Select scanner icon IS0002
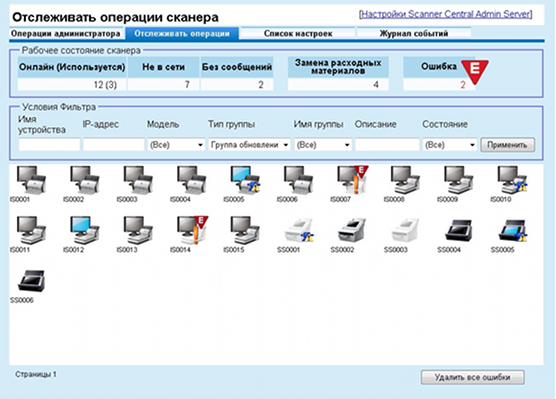 click(x=84, y=180)
